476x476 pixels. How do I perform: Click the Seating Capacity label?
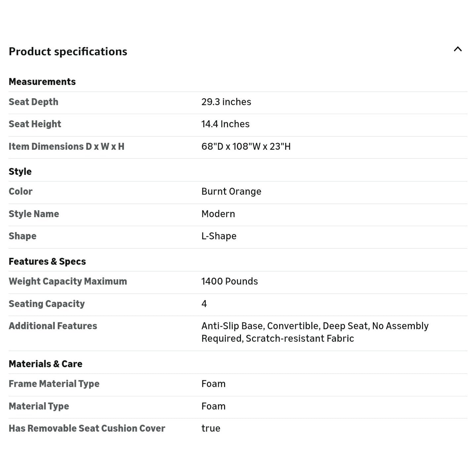(x=47, y=304)
